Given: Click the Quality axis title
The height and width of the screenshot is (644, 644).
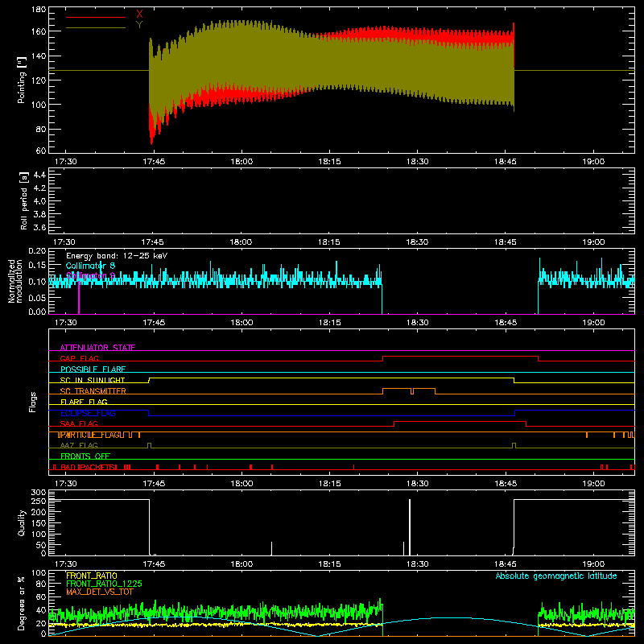Looking at the screenshot, I should tap(22, 522).
